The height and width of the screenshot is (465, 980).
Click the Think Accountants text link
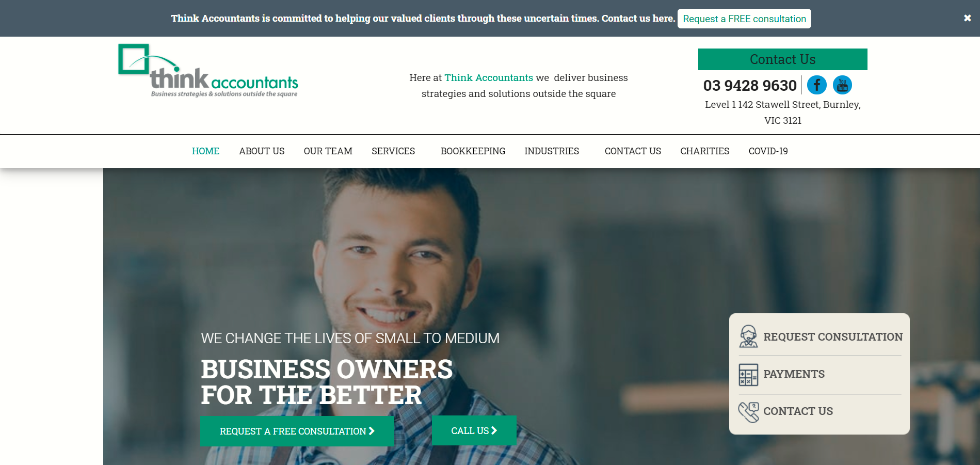489,77
